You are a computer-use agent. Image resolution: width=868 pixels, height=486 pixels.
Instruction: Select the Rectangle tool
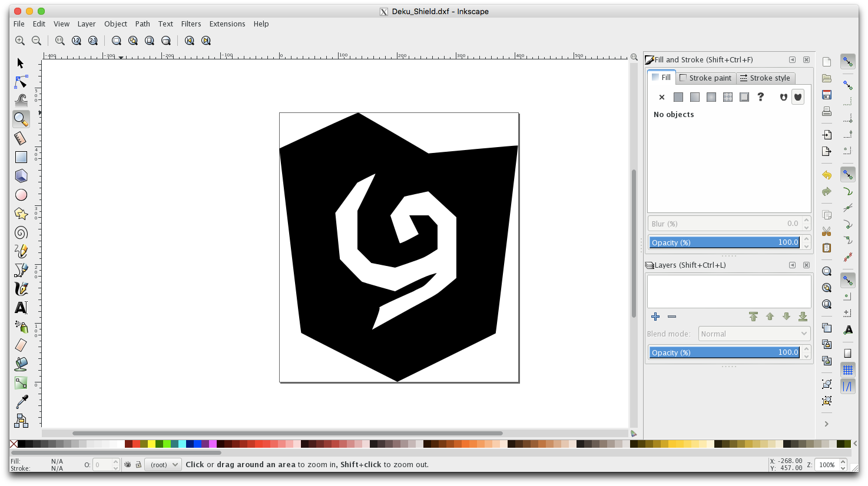(x=21, y=157)
